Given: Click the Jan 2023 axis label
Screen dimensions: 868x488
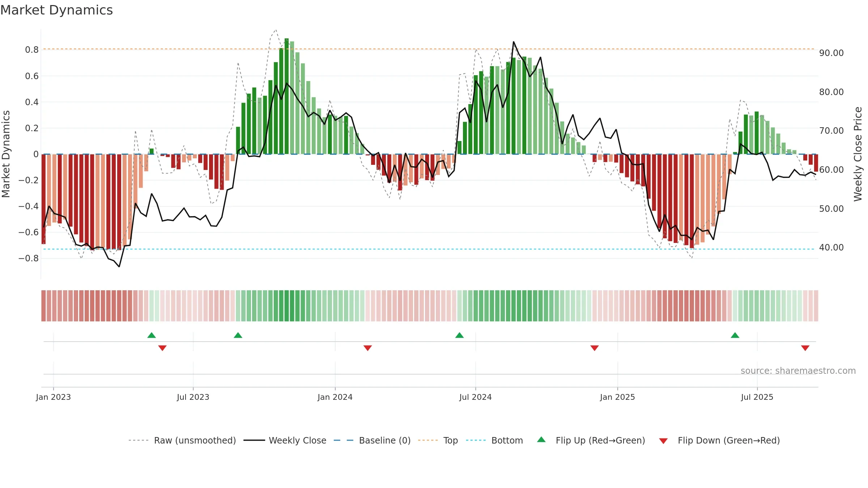Looking at the screenshot, I should pyautogui.click(x=54, y=397).
